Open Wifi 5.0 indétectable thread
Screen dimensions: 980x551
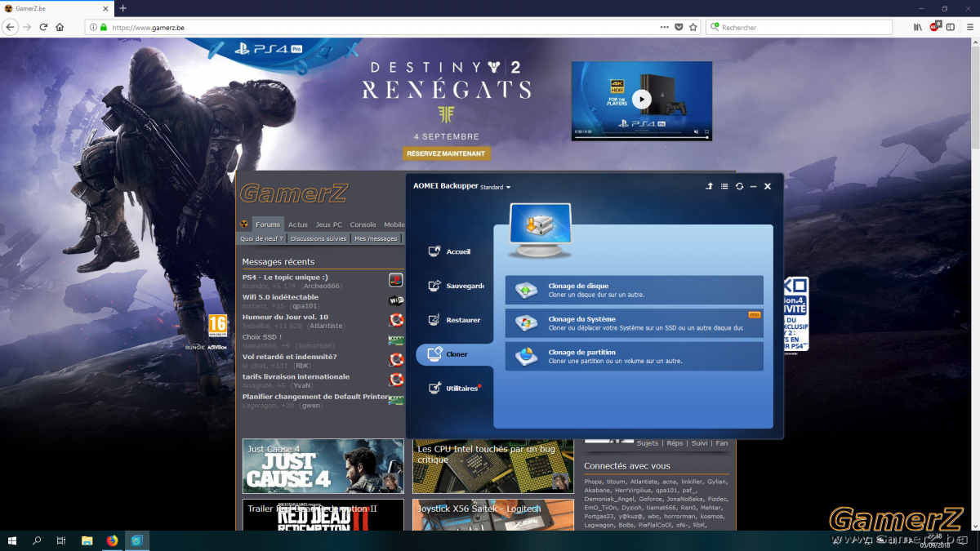click(280, 297)
